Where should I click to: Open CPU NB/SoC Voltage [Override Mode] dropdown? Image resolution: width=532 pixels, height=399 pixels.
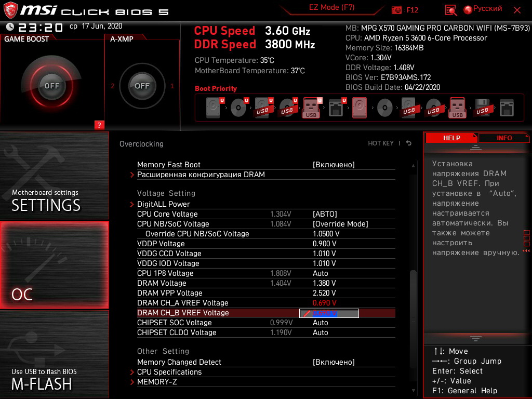pos(340,224)
